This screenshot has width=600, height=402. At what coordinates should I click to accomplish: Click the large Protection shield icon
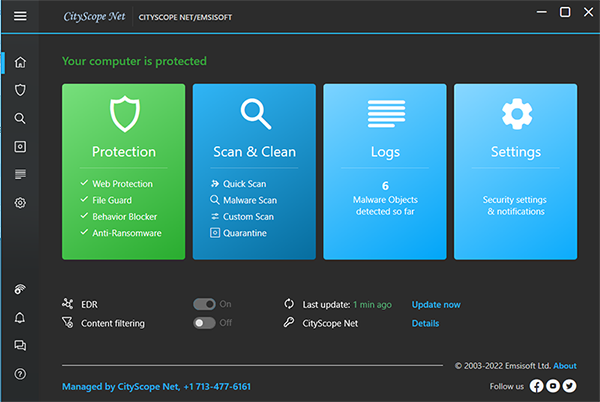pos(124,114)
